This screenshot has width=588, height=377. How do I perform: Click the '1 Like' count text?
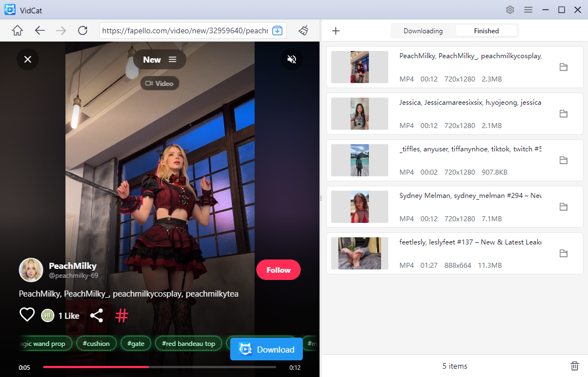[x=69, y=316]
